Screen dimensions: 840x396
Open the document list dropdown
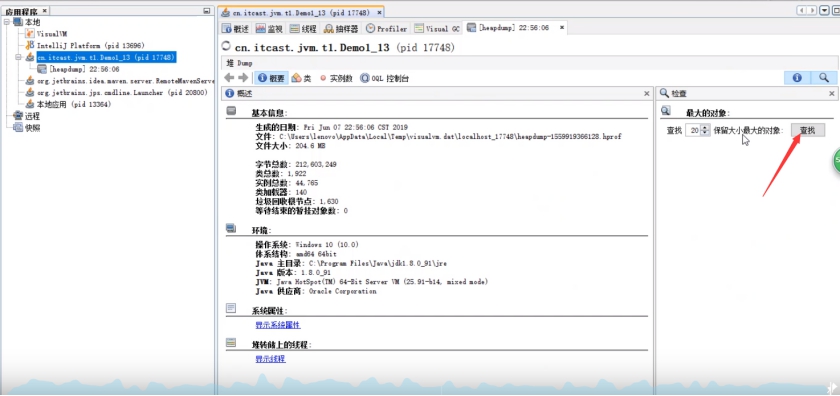[x=825, y=10]
